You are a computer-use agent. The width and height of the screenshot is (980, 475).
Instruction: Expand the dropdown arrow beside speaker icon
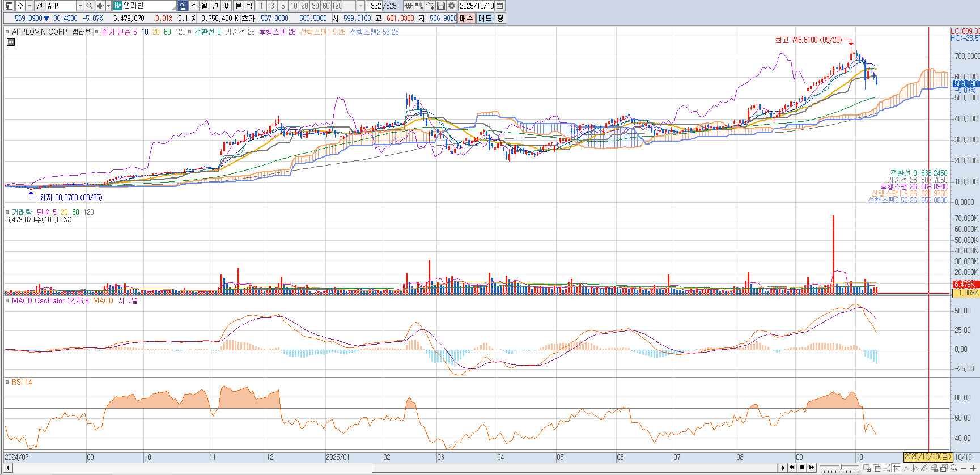(108, 6)
